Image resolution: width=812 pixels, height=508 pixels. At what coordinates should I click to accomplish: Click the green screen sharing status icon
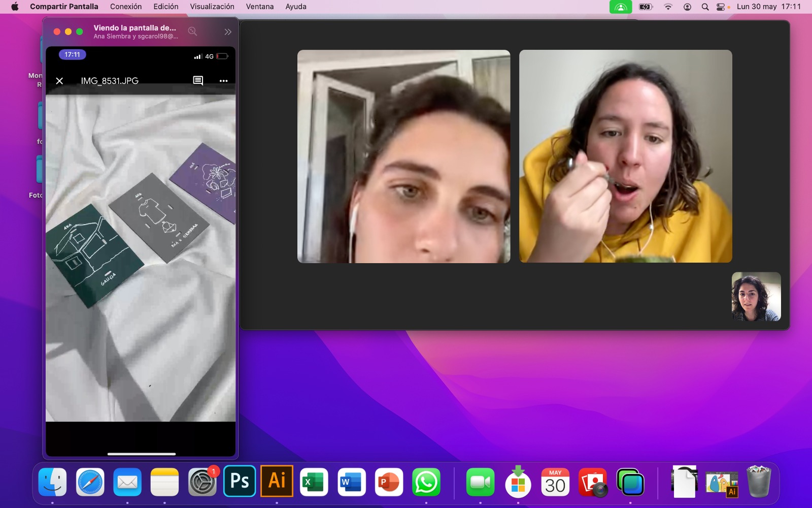tap(620, 7)
